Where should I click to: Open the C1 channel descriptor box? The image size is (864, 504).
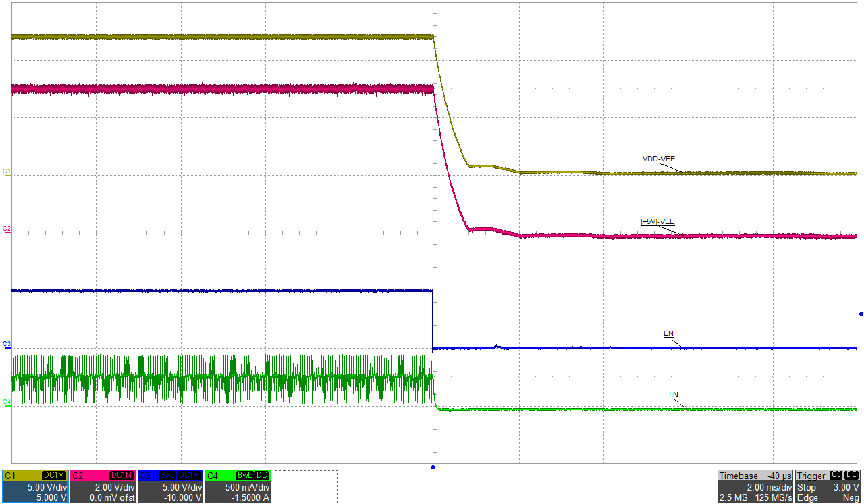pyautogui.click(x=35, y=486)
